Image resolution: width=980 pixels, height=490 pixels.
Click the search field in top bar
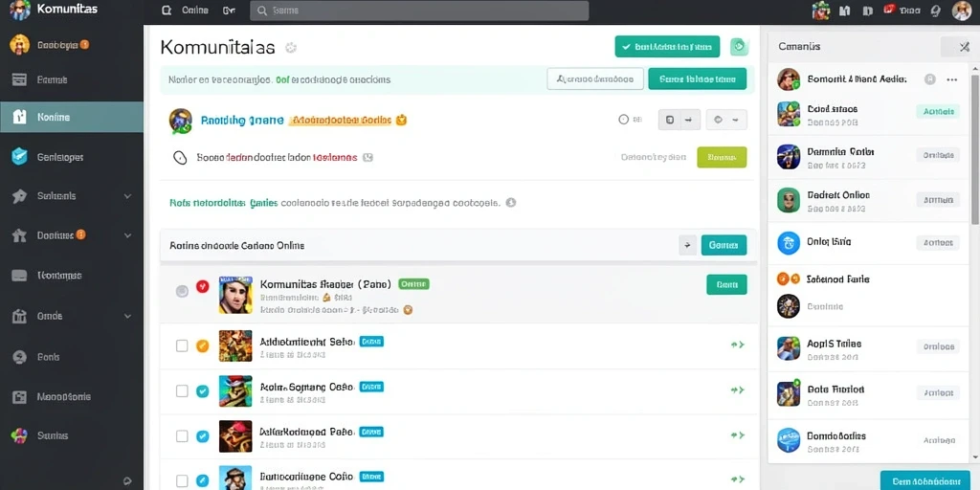pyautogui.click(x=419, y=11)
